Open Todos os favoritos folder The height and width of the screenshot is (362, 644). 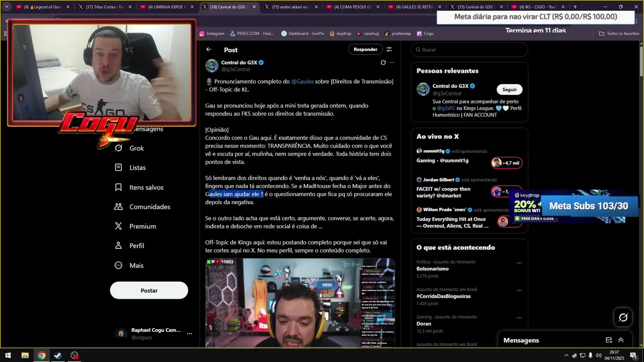pos(619,33)
